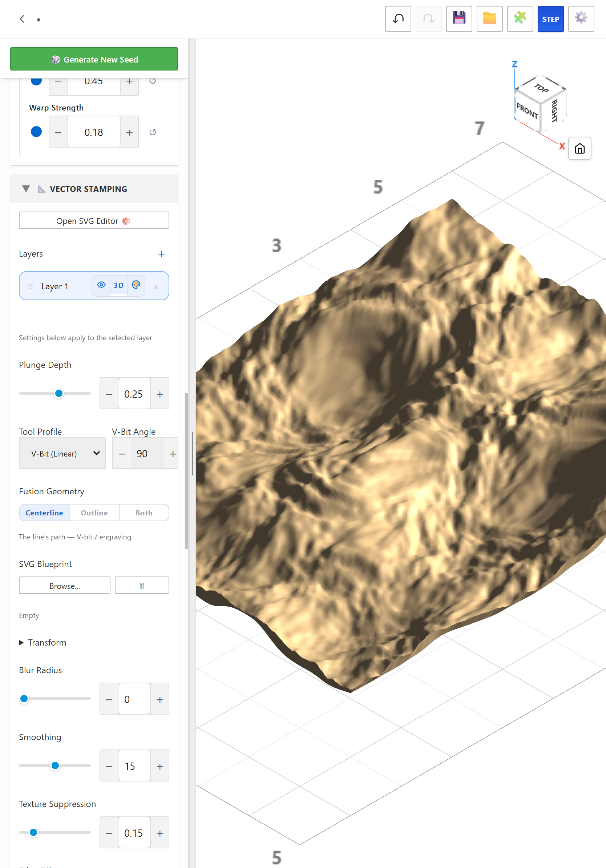Screen dimensions: 606x868
Task: Expand the Transform section
Action: point(43,643)
